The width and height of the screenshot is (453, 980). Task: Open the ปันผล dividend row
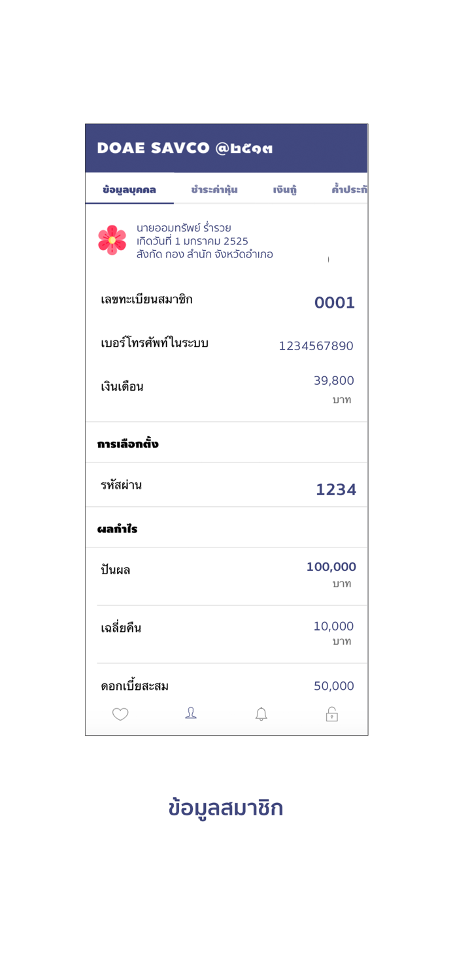click(226, 571)
